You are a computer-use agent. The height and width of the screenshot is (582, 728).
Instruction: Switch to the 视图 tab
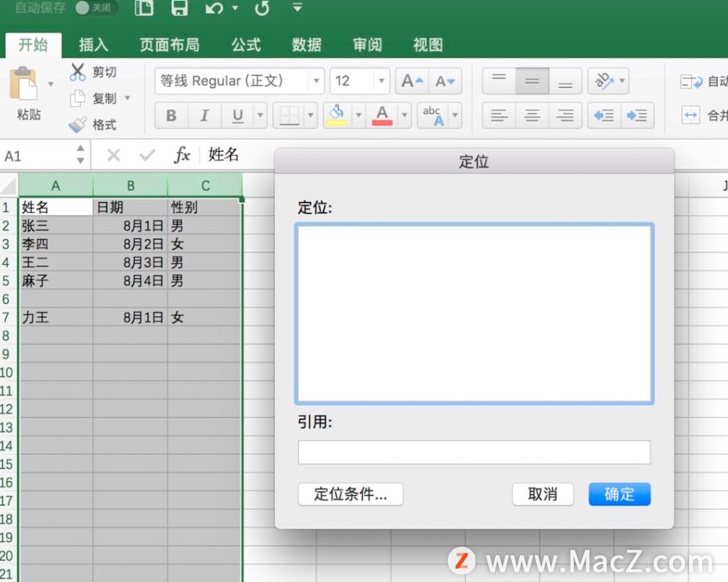click(427, 45)
